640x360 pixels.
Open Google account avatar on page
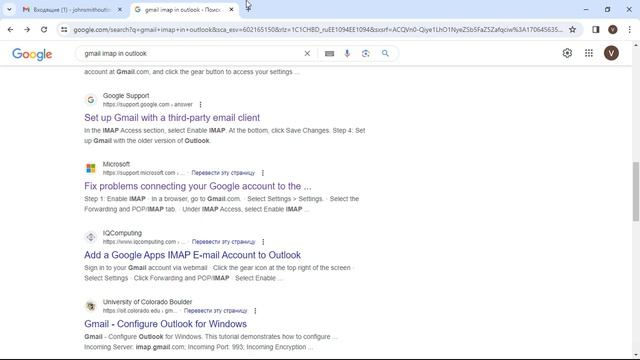[x=611, y=53]
